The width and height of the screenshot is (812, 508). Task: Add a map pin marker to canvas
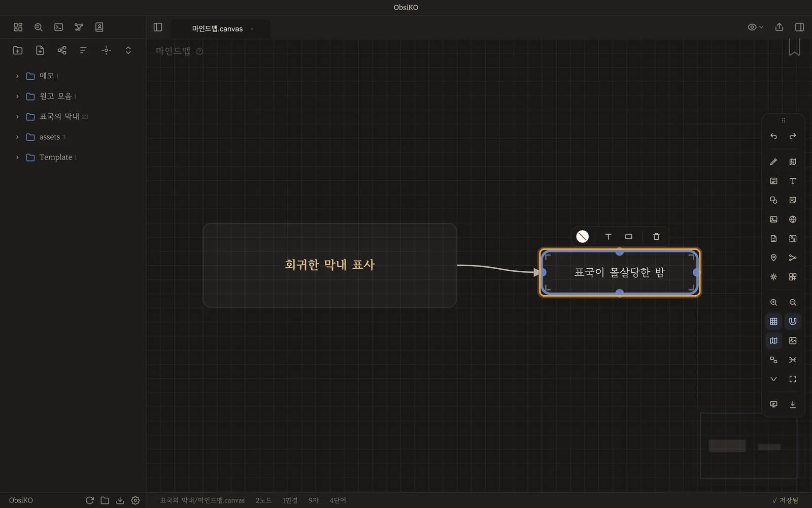[773, 258]
